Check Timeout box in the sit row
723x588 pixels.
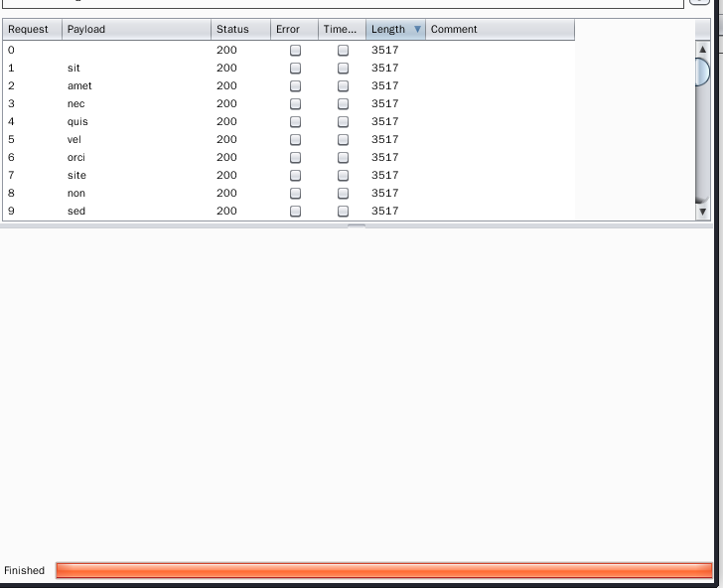coord(343,68)
